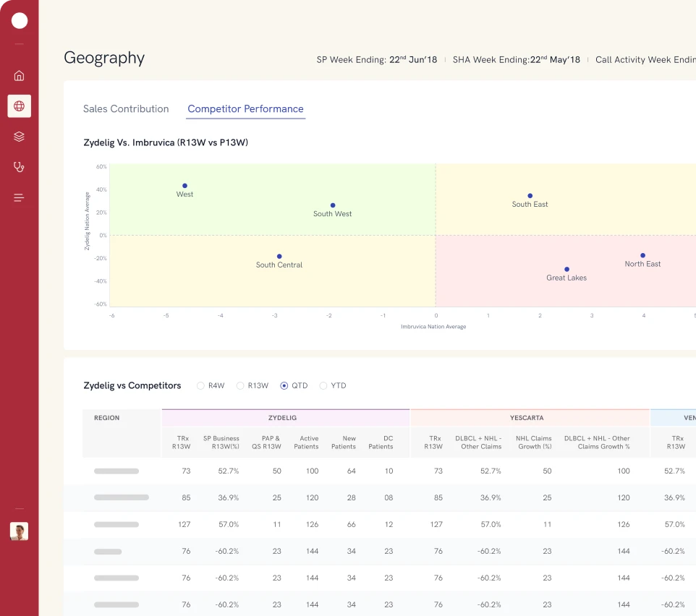Open the stethoscope sidebar icon
Screen dimensions: 696x616
(x=19, y=167)
